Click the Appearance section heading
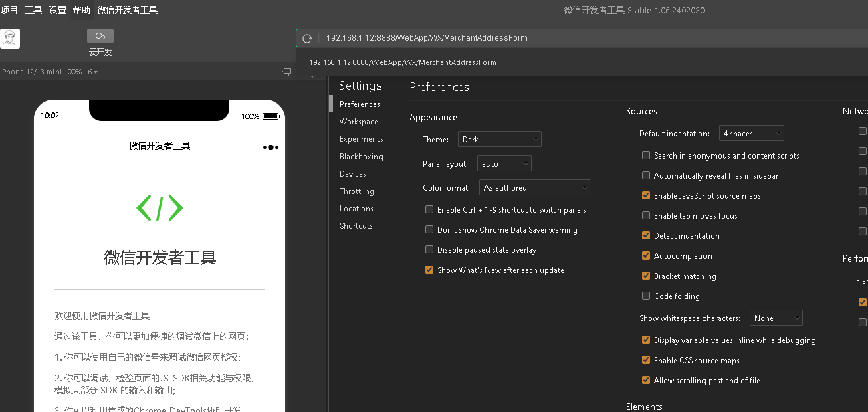This screenshot has height=412, width=868. point(433,117)
